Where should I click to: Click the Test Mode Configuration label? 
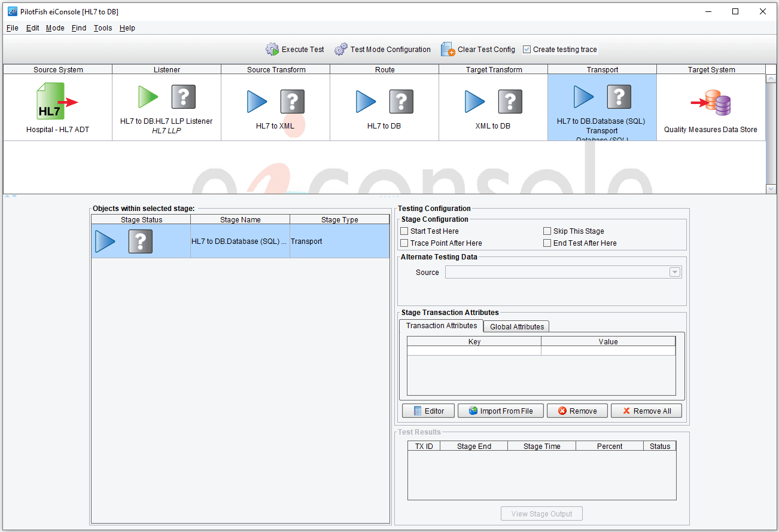click(x=391, y=50)
